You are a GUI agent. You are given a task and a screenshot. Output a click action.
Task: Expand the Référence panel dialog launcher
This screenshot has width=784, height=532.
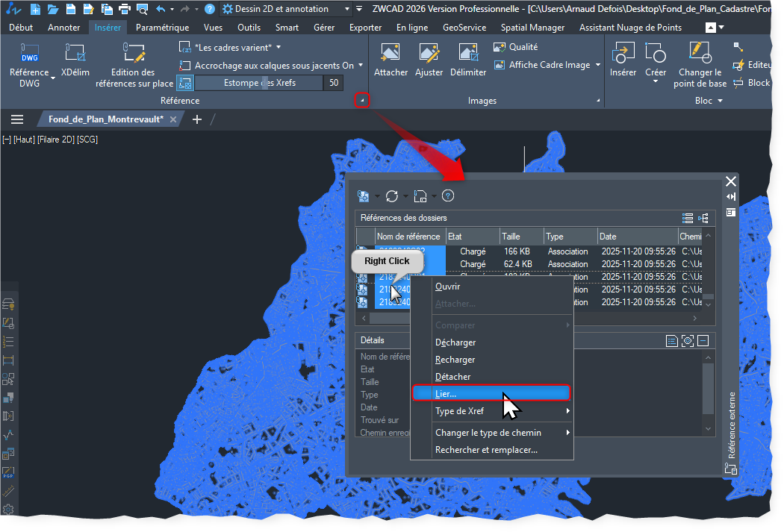click(361, 100)
